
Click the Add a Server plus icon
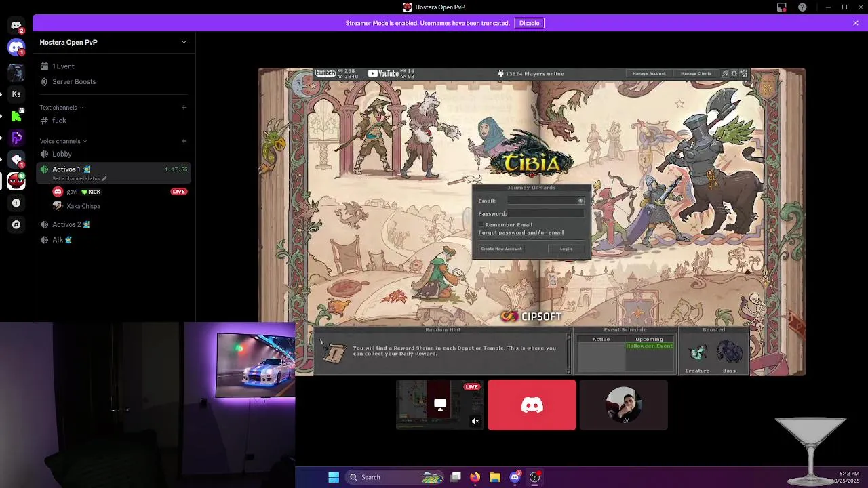pyautogui.click(x=16, y=203)
